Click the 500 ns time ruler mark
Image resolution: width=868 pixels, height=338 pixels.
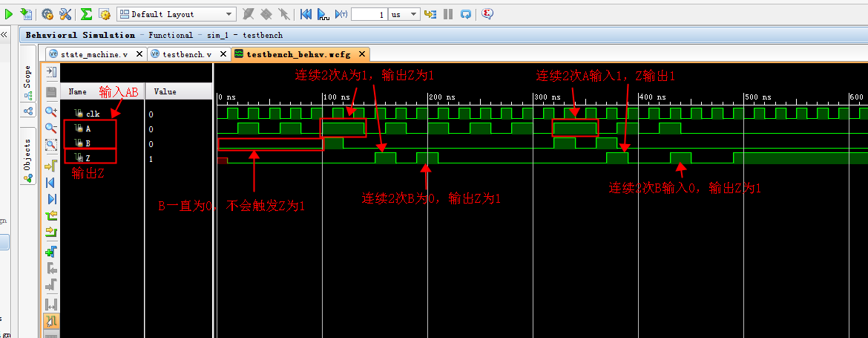tap(758, 97)
